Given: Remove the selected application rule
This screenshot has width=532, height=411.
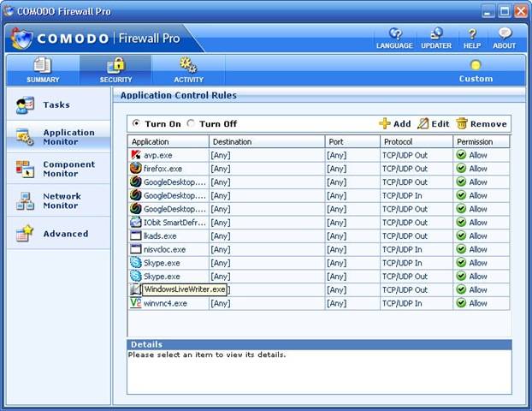Looking at the screenshot, I should click(482, 123).
